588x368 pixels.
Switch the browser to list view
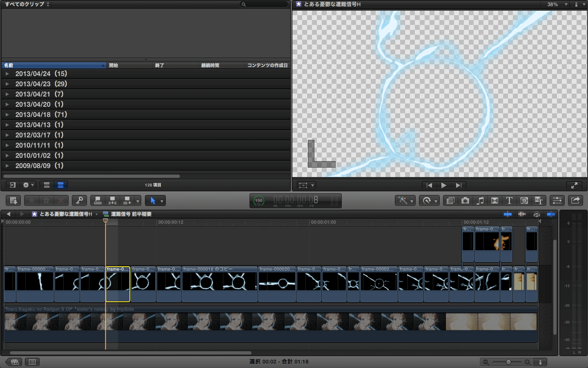60,185
